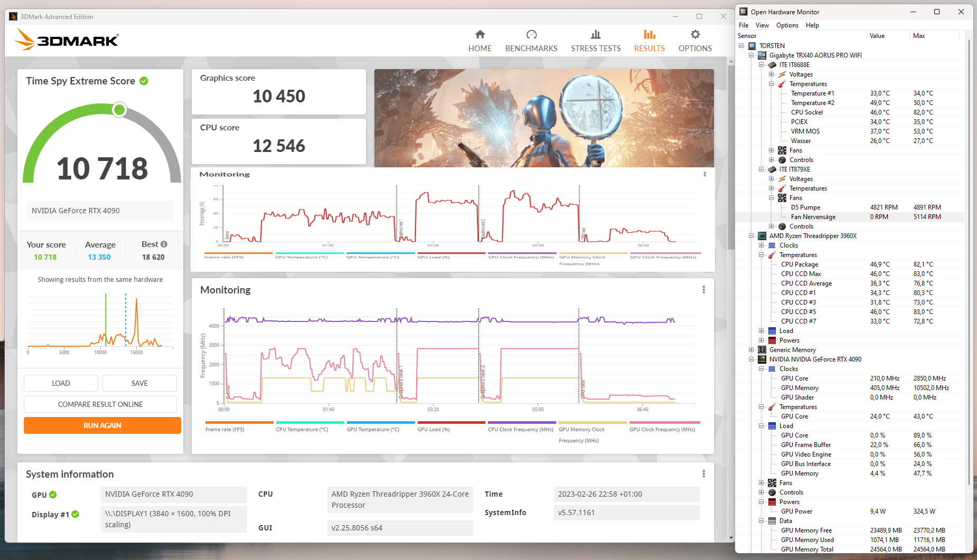This screenshot has height=560, width=977.
Task: Click the Data icon under NVIDIA GeForce RTX 4090
Action: [x=772, y=521]
